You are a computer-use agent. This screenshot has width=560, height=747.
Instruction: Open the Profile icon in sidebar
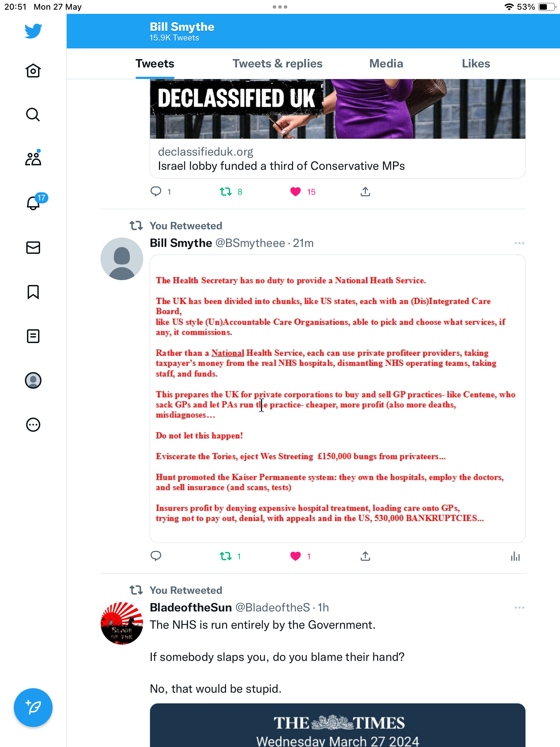point(33,380)
